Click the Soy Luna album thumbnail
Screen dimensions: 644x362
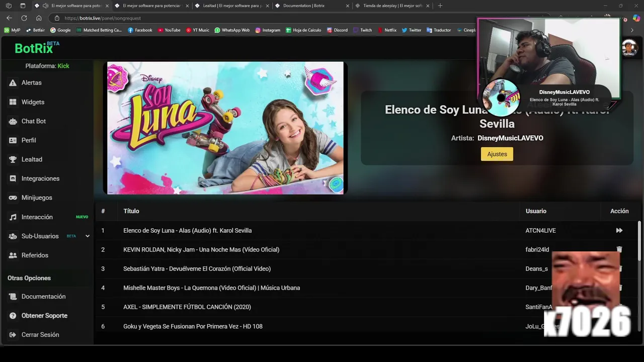(x=225, y=128)
